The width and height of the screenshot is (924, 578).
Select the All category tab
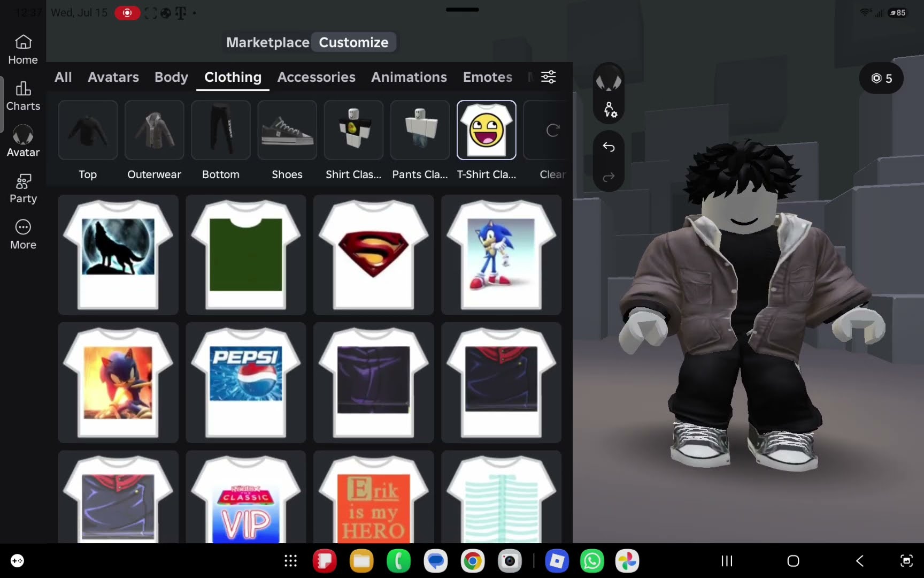(x=63, y=77)
